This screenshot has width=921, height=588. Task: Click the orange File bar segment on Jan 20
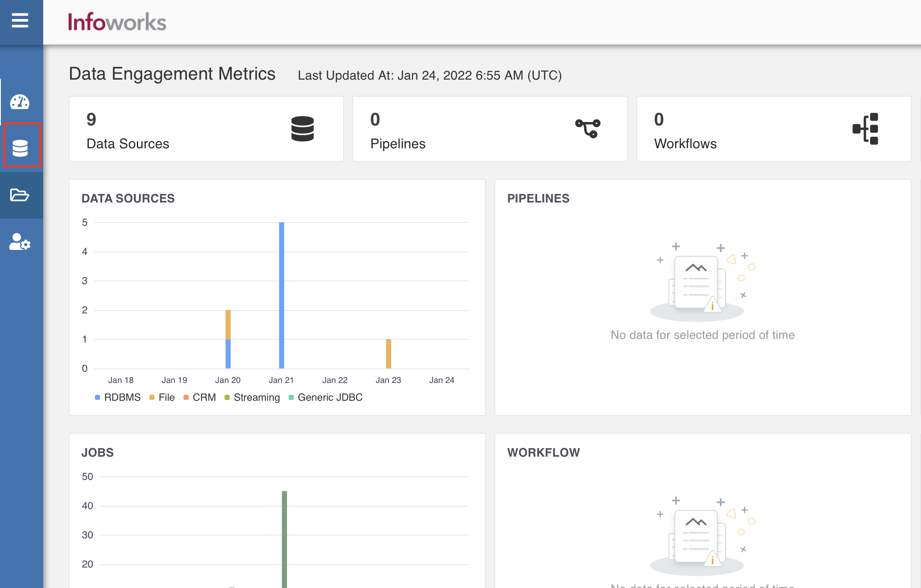click(228, 325)
